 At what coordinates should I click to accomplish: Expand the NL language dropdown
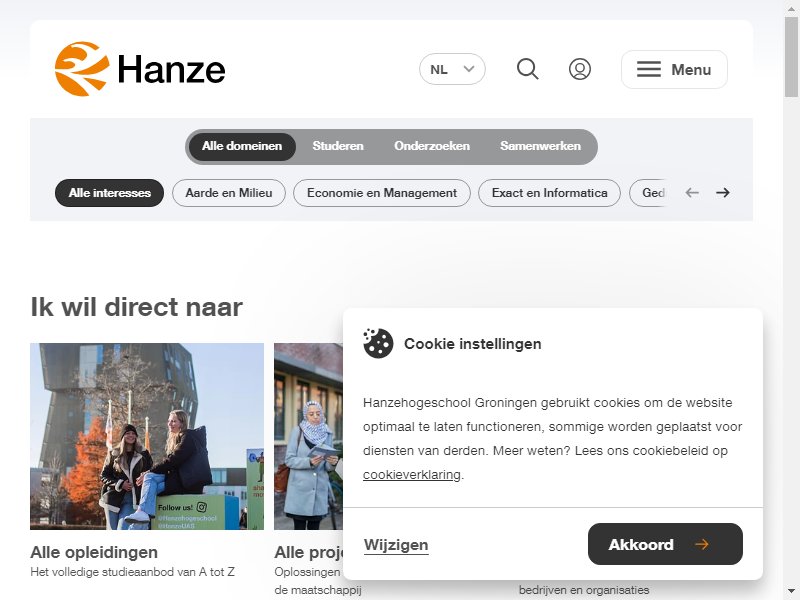point(452,69)
